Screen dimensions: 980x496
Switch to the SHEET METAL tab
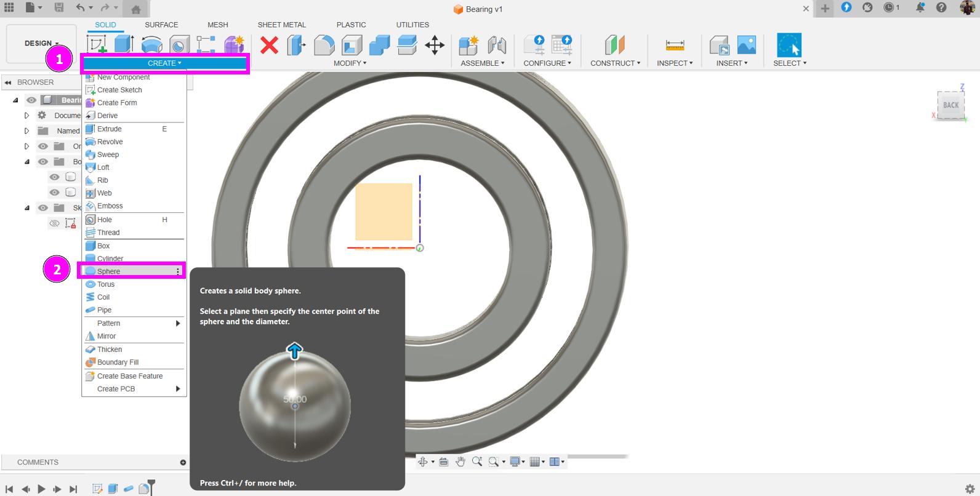click(281, 25)
